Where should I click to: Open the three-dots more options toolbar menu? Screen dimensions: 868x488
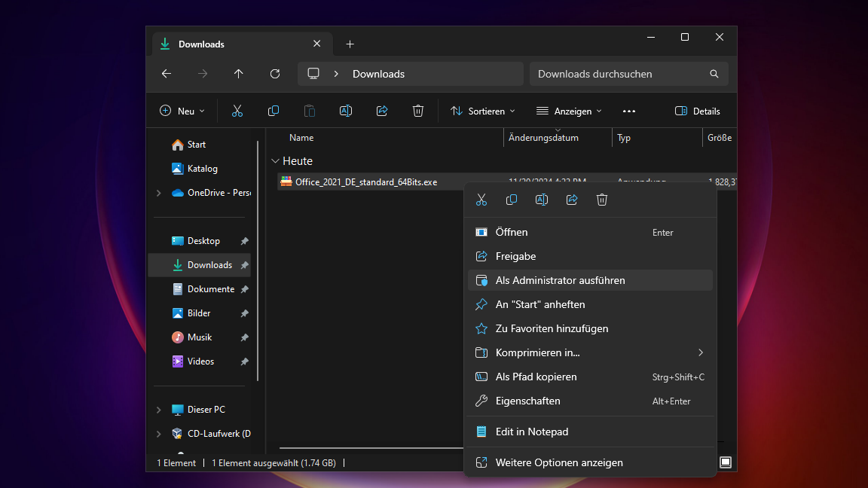[x=629, y=111]
